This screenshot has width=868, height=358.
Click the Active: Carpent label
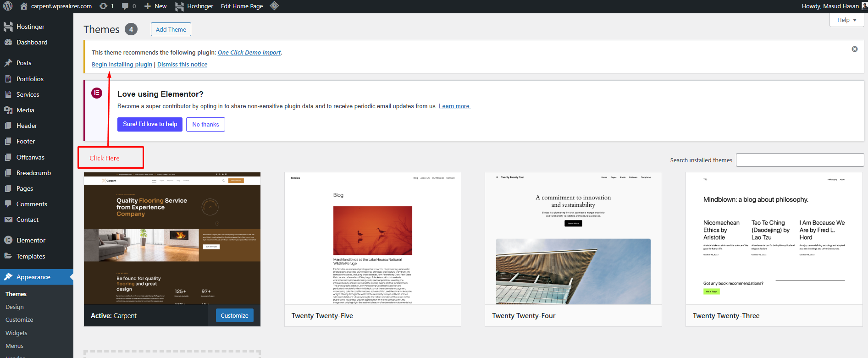[x=114, y=316]
